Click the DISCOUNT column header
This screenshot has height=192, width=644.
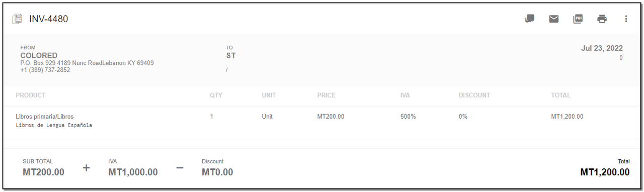click(x=474, y=95)
